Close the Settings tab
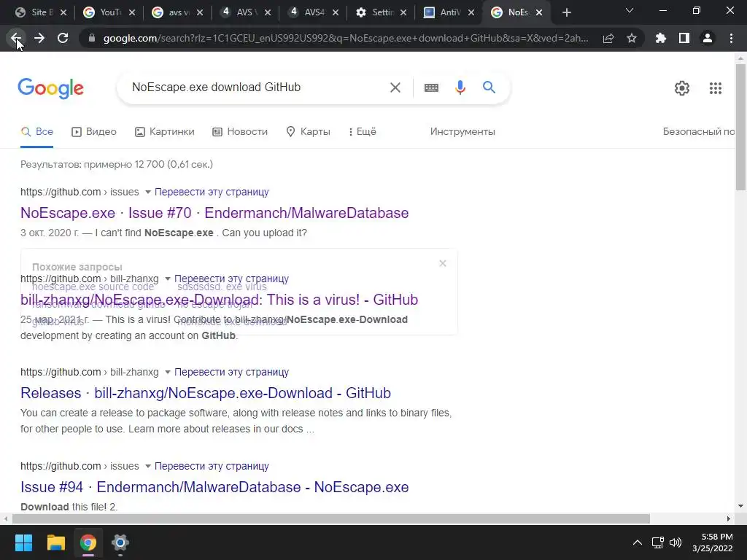747x560 pixels. pyautogui.click(x=403, y=12)
